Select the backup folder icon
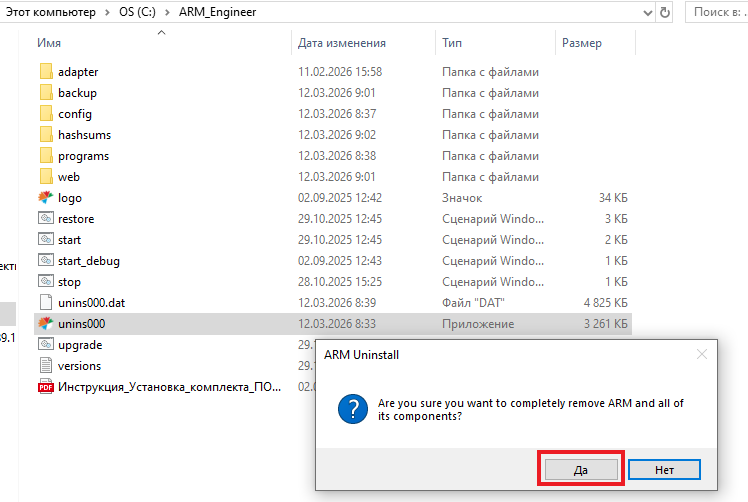Viewport: 748px width, 502px height. tap(45, 93)
